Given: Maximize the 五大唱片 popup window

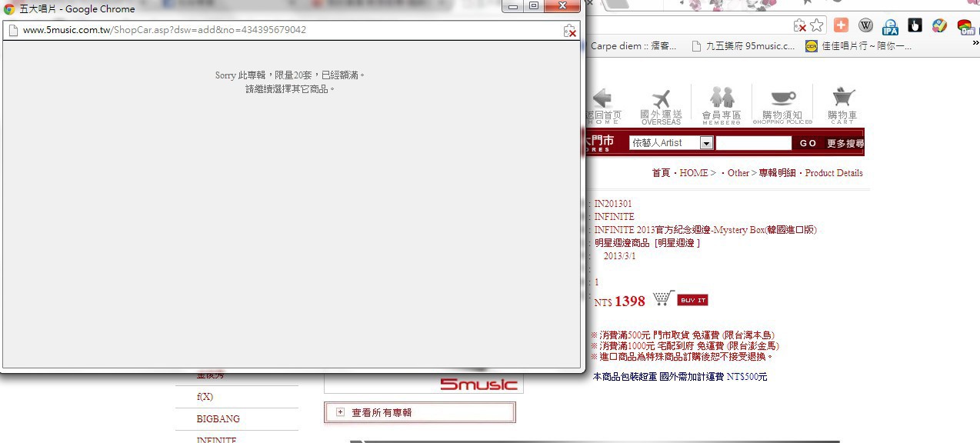Looking at the screenshot, I should (534, 6).
